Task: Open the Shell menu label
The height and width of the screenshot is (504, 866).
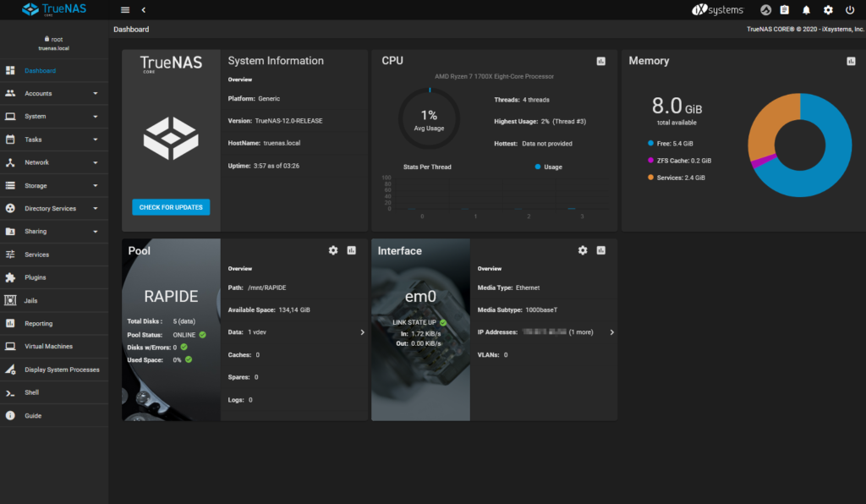Action: [31, 392]
